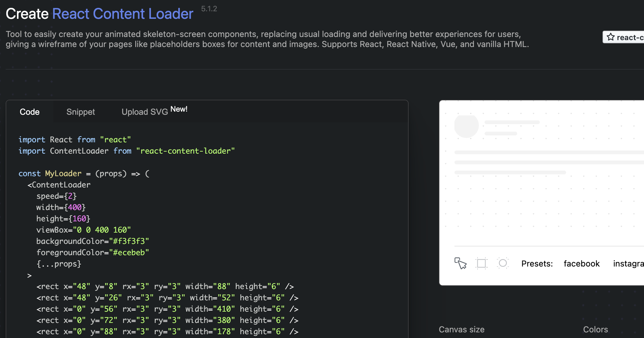Switch to the Code tab

[x=30, y=112]
